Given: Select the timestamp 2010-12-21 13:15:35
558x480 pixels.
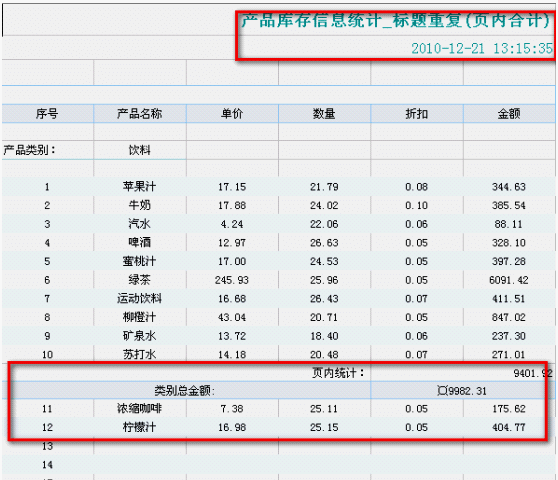Looking at the screenshot, I should (x=482, y=49).
